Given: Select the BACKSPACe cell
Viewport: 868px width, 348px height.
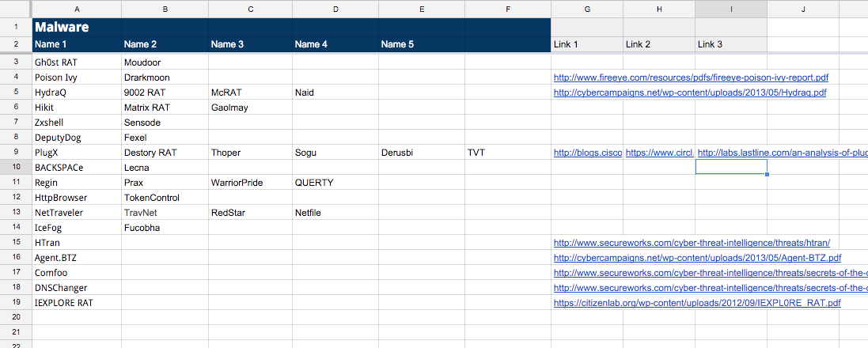Looking at the screenshot, I should [x=77, y=168].
